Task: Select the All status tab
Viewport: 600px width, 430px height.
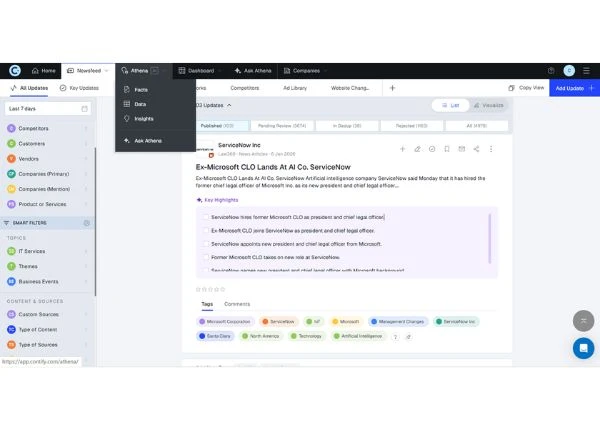Action: [x=477, y=126]
